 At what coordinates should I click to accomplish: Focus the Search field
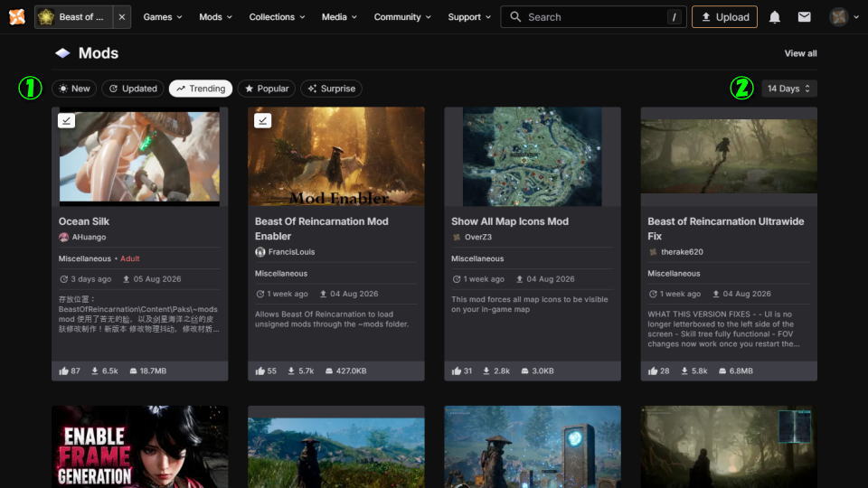point(593,17)
